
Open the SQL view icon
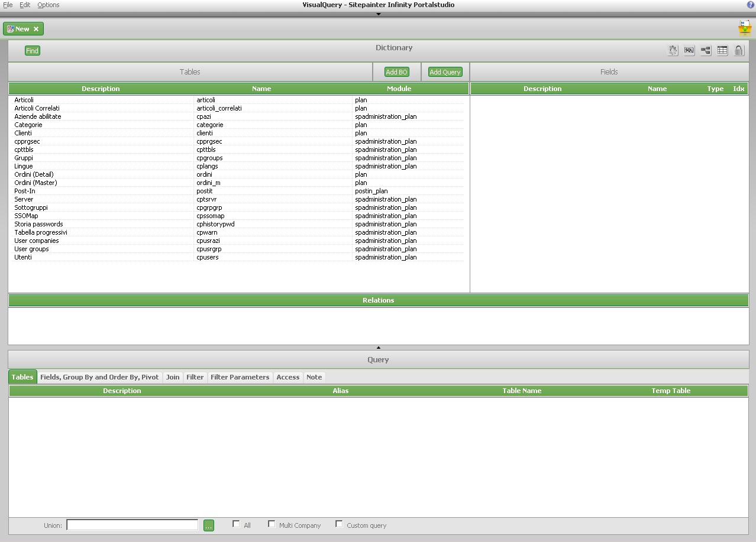click(x=689, y=51)
